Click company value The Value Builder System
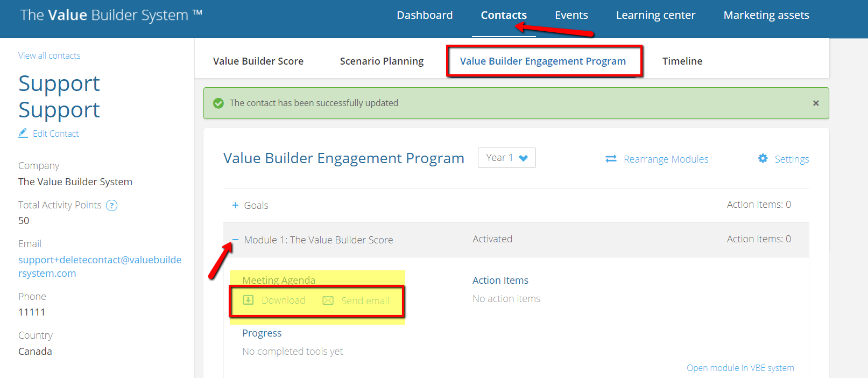Viewport: 868px width, 378px height. coord(75,182)
